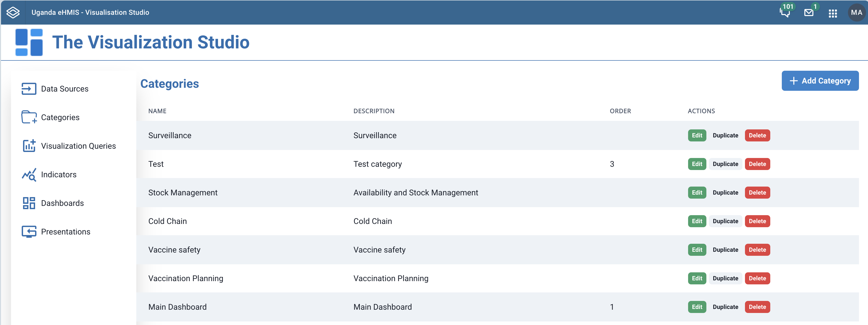Edit the Stock Management category
This screenshot has width=868, height=325.
point(697,193)
